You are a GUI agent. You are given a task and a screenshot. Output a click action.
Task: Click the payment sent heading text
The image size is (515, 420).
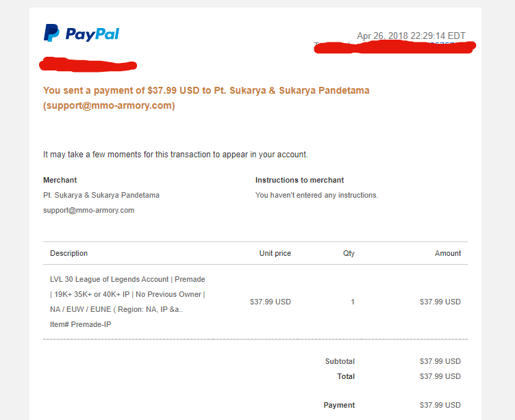(206, 98)
